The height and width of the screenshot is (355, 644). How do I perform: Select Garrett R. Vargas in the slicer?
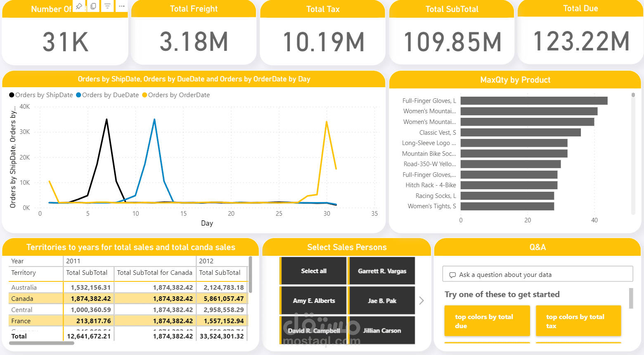(381, 271)
